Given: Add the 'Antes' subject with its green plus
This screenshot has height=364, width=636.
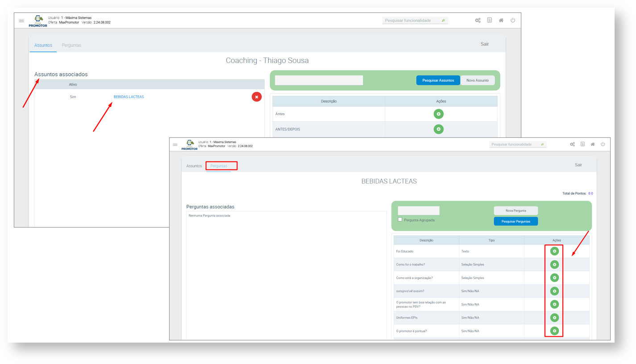Looking at the screenshot, I should coord(438,114).
